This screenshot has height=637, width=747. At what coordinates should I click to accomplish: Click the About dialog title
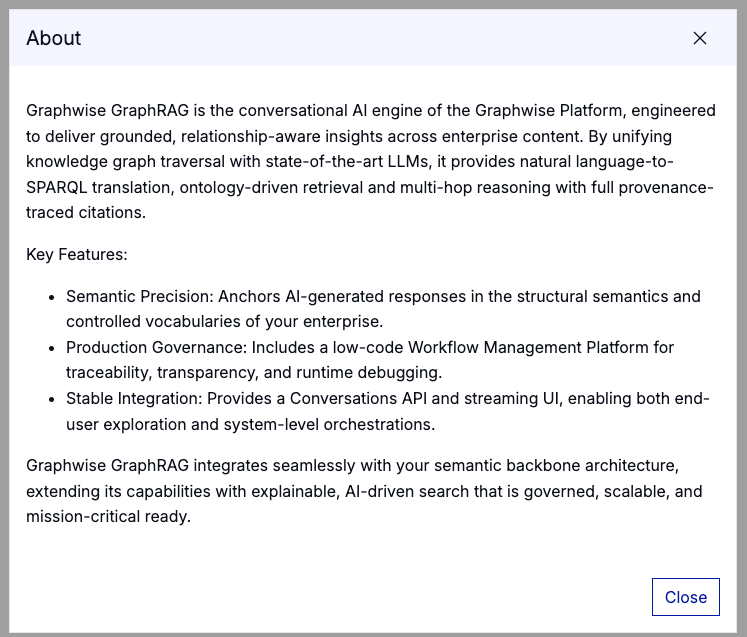click(x=54, y=38)
